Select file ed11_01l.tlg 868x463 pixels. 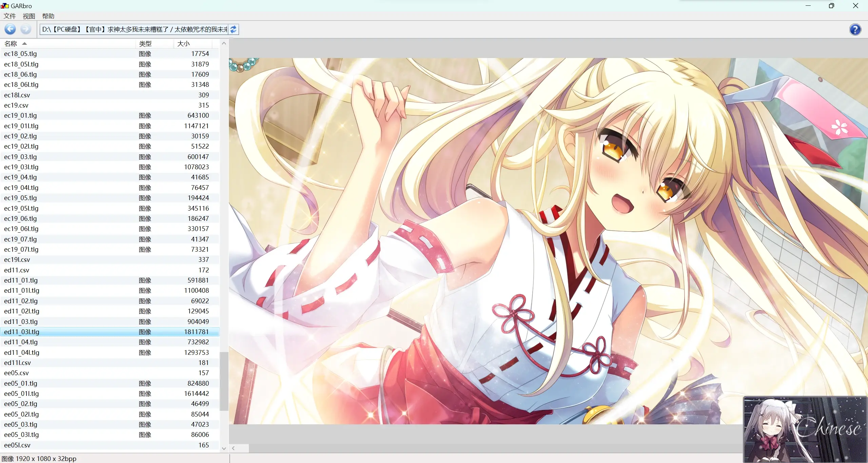(x=110, y=290)
